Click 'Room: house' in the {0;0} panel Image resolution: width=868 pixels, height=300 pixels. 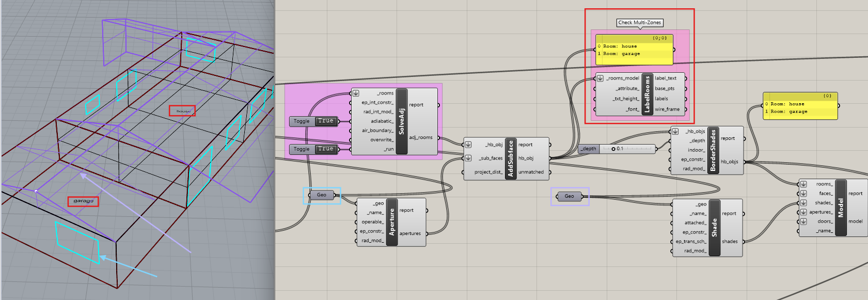pyautogui.click(x=620, y=46)
